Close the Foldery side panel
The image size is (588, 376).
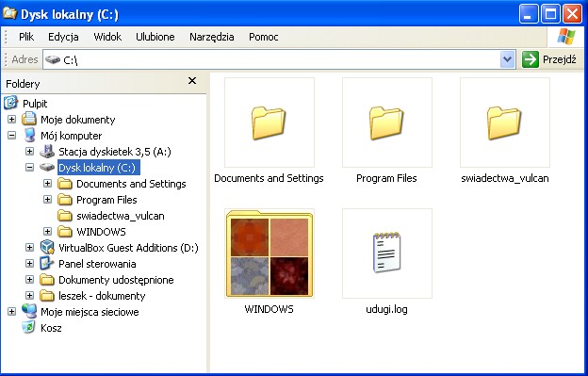[x=192, y=81]
